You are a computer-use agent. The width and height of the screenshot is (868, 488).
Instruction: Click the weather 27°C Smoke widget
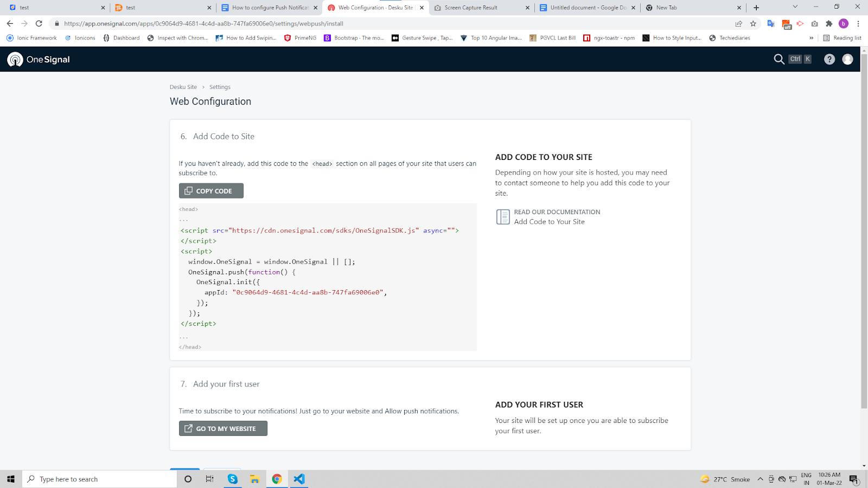(725, 479)
